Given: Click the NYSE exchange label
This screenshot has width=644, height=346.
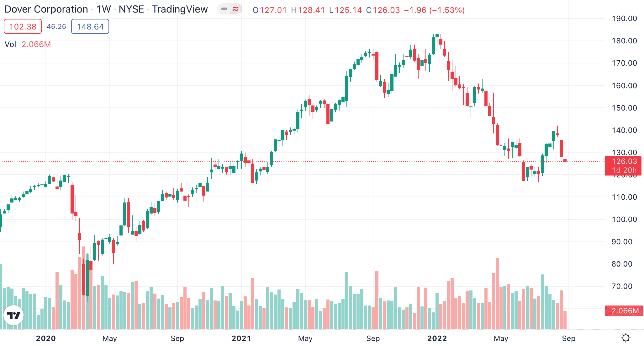Looking at the screenshot, I should [131, 9].
